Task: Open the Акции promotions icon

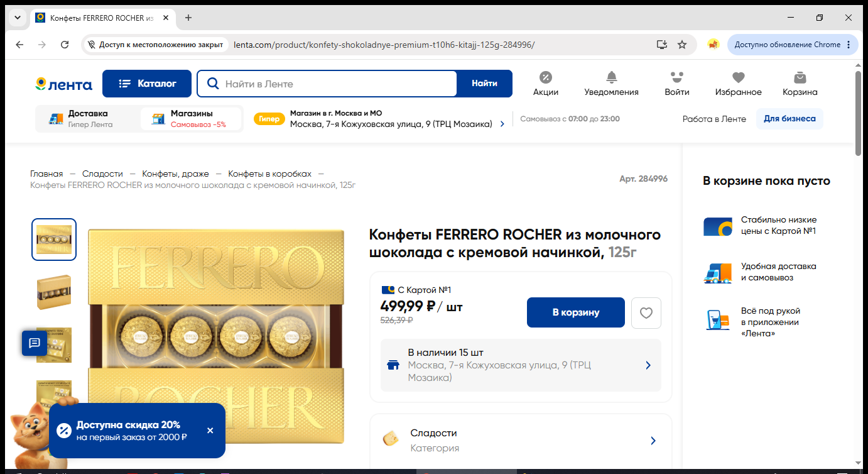Action: tap(546, 84)
